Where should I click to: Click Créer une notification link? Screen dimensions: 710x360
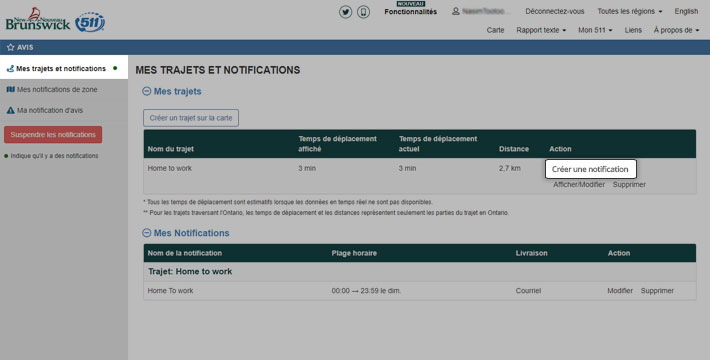coord(590,169)
